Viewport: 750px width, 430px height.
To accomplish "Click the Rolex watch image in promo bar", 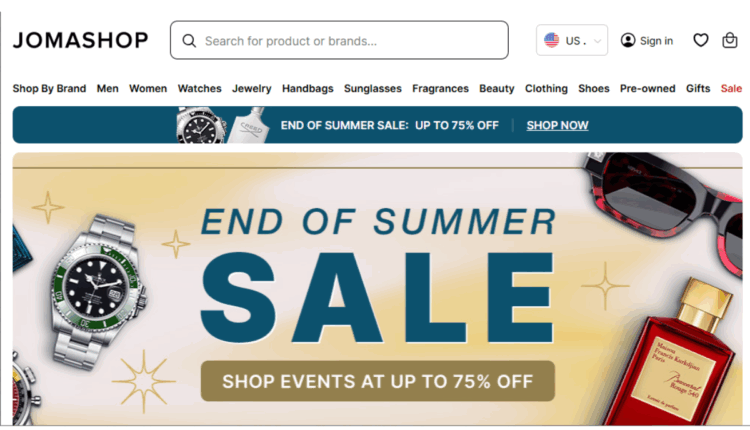I will [201, 125].
